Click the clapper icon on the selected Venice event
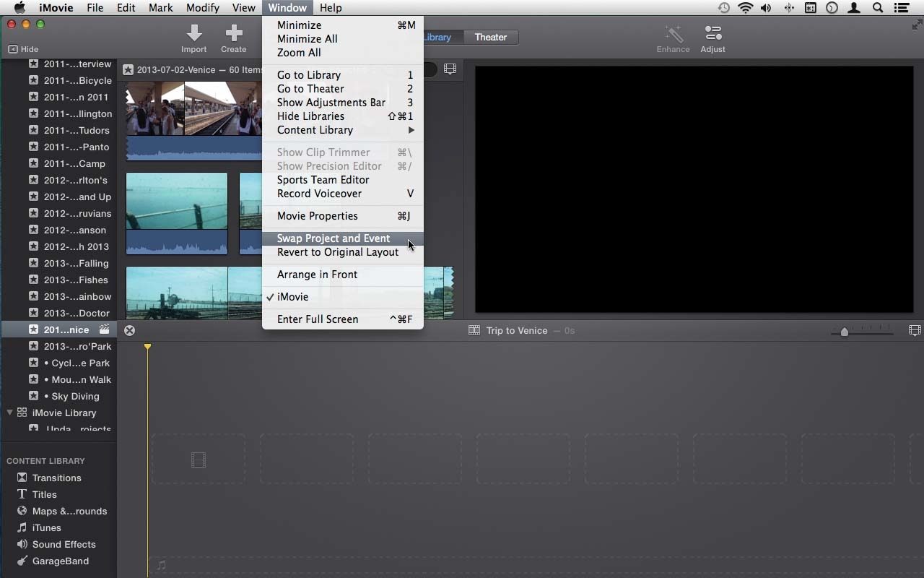This screenshot has height=578, width=924. click(105, 329)
